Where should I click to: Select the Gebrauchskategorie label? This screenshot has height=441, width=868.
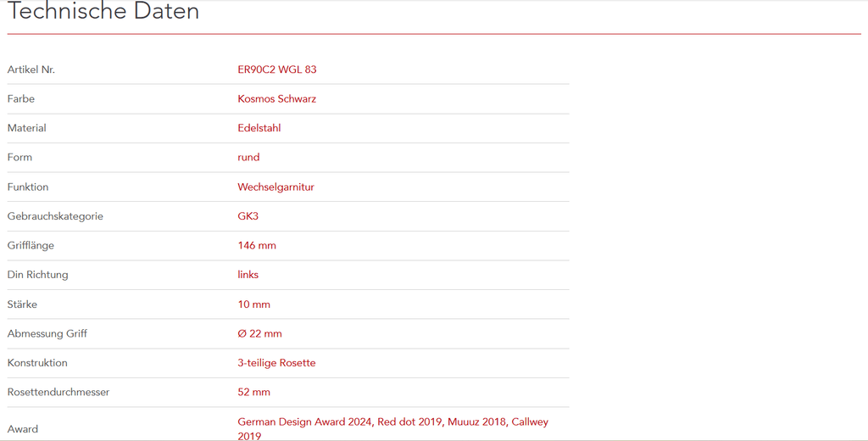point(55,216)
